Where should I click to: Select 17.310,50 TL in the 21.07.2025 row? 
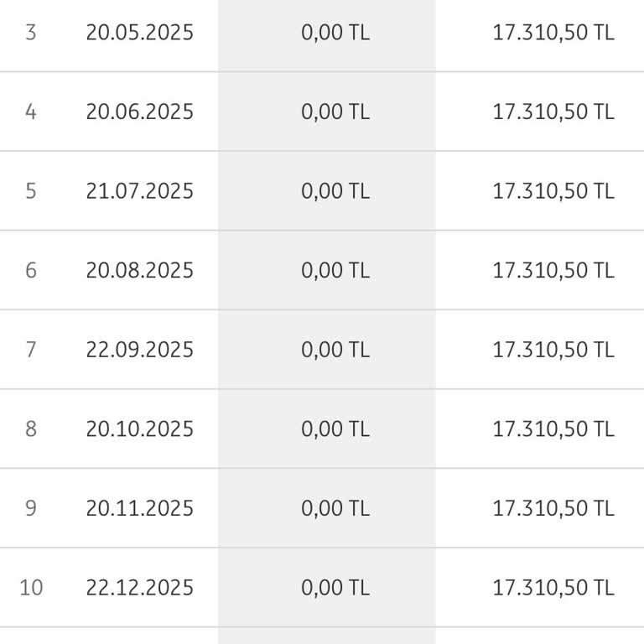(553, 191)
